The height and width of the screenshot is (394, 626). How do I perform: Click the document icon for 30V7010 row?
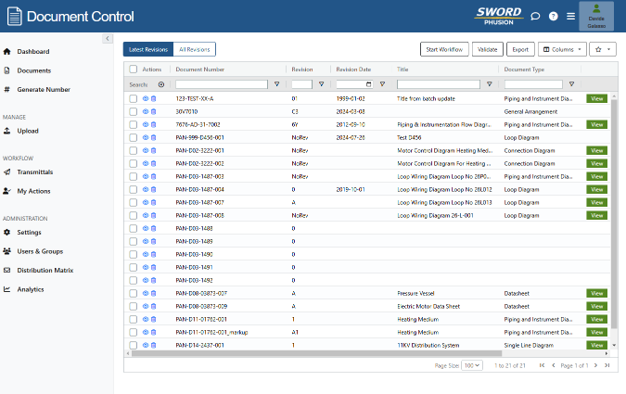coord(153,111)
